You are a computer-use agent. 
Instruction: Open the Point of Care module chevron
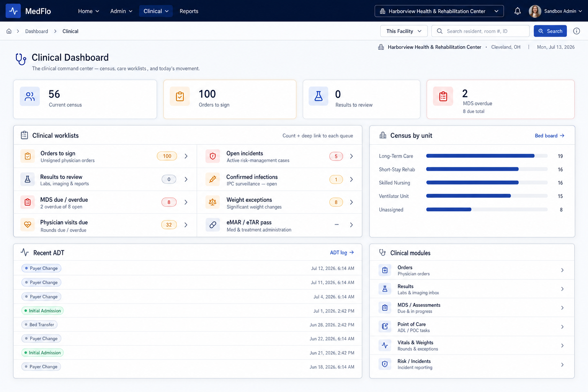point(562,327)
